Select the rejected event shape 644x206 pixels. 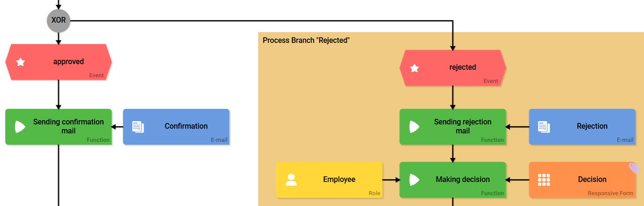pyautogui.click(x=463, y=67)
